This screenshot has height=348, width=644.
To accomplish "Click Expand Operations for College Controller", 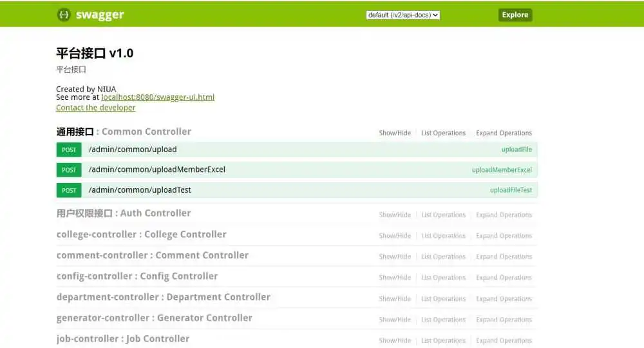I will coord(504,236).
